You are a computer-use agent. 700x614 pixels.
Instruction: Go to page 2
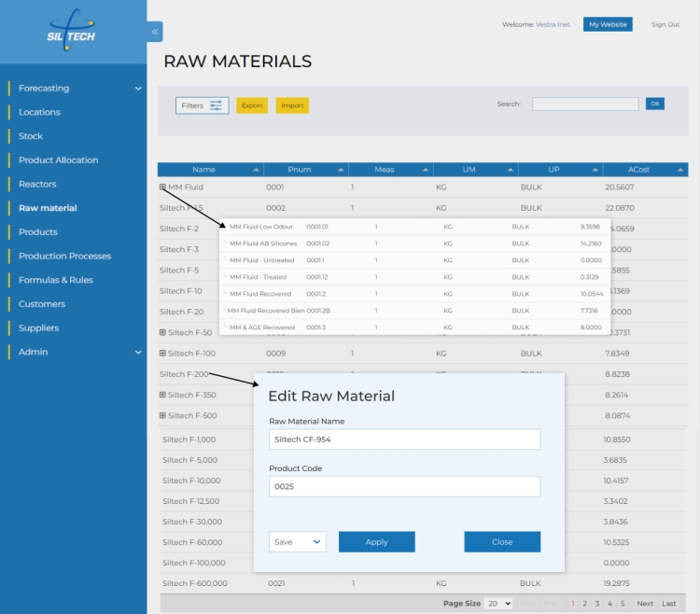pos(584,604)
